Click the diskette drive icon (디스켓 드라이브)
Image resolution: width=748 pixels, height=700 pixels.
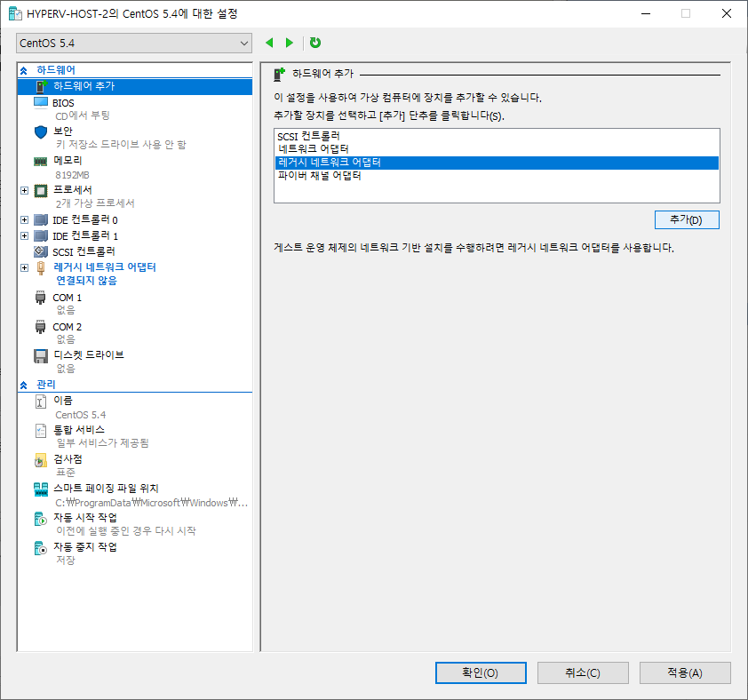point(40,355)
